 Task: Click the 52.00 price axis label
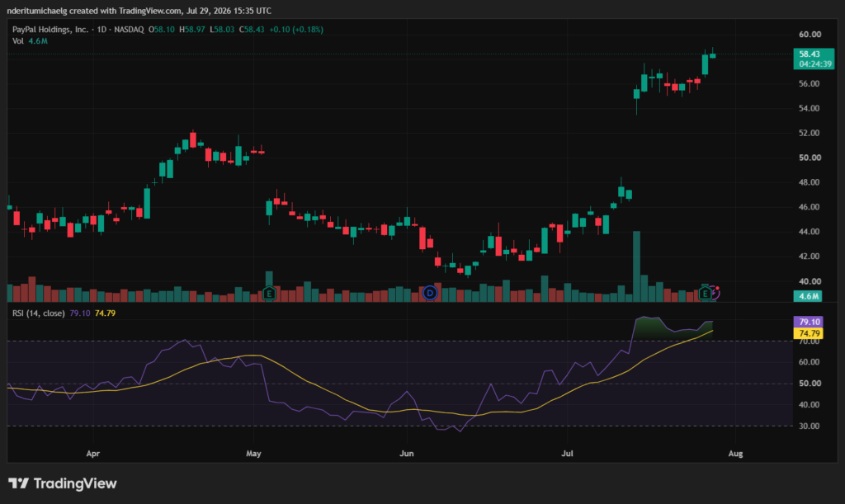click(x=810, y=133)
